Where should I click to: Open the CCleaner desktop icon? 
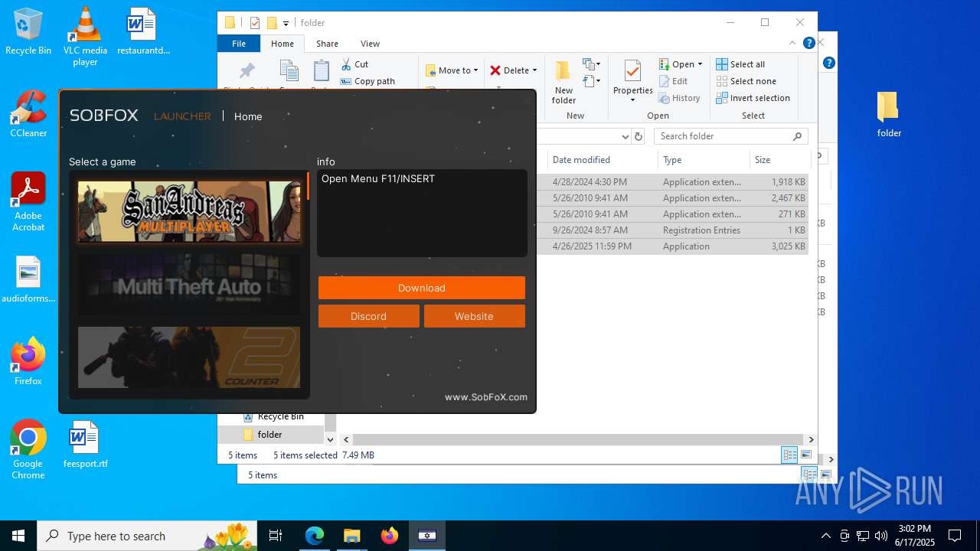pyautogui.click(x=28, y=113)
